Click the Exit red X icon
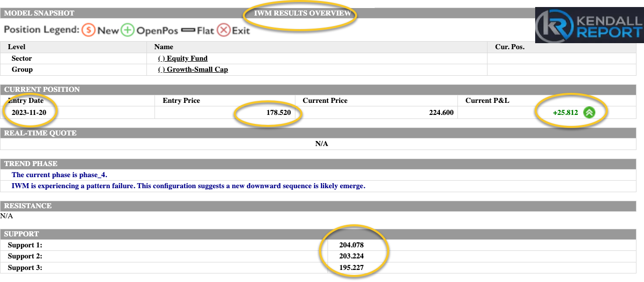This screenshot has height=282, width=644. point(224,30)
